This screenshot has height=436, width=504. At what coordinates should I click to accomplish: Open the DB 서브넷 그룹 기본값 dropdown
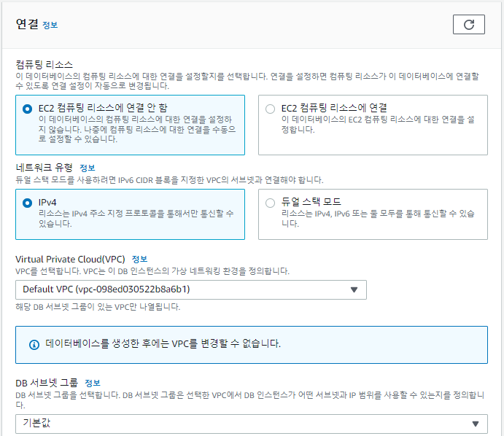pos(252,424)
